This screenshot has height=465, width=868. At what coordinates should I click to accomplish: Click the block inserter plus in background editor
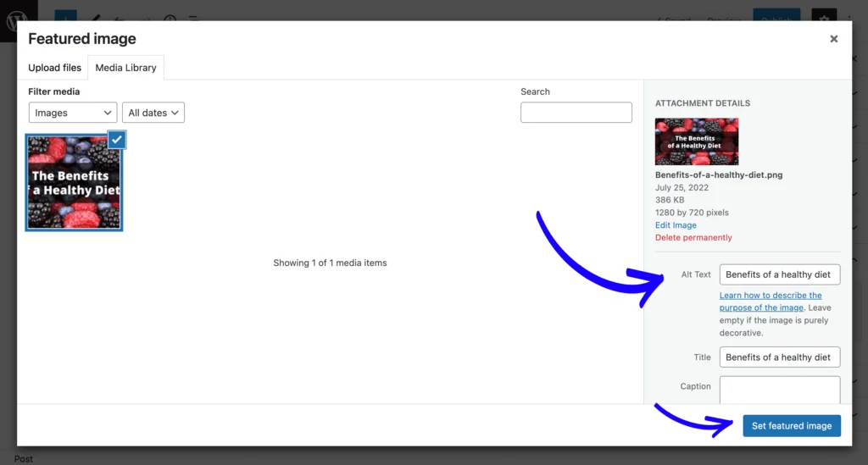pyautogui.click(x=65, y=17)
